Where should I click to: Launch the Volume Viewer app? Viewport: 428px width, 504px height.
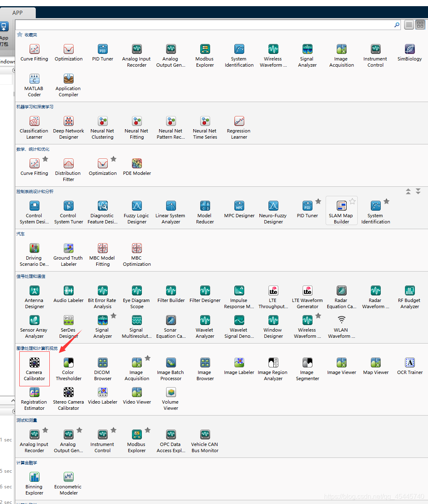[171, 398]
